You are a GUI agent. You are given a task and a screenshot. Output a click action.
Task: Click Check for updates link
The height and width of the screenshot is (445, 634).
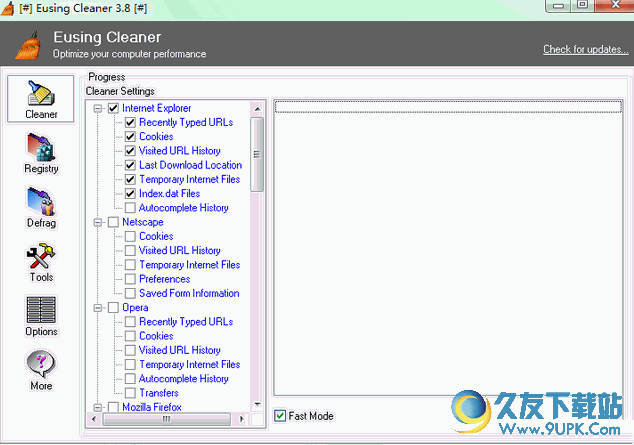585,49
